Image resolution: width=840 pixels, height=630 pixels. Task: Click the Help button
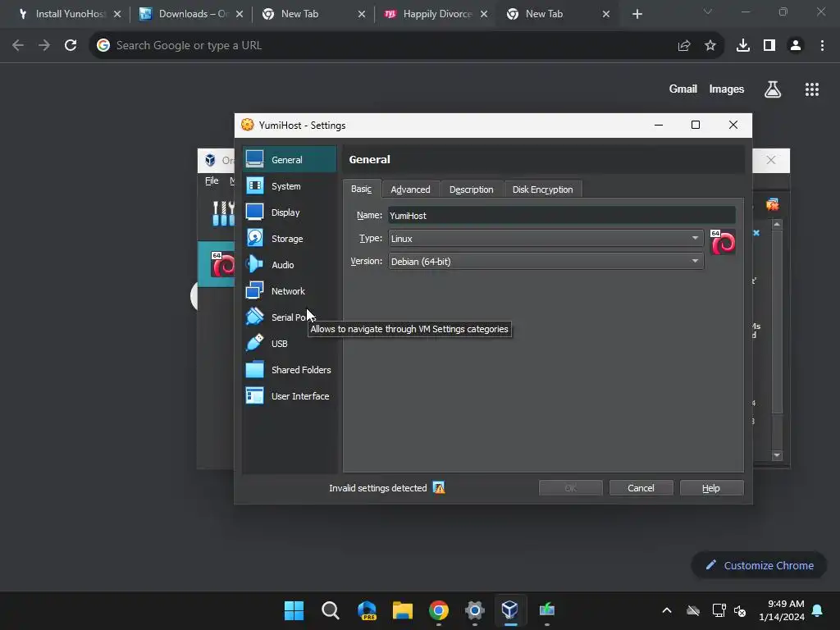[711, 488]
